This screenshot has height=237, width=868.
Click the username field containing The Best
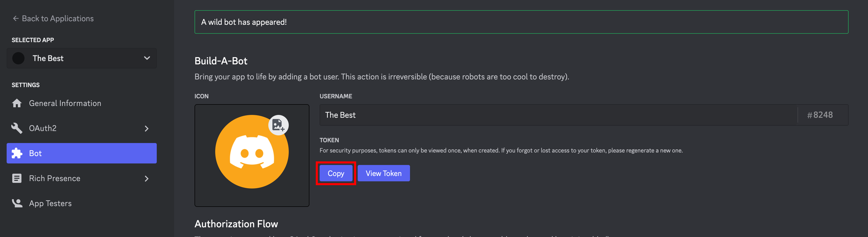pos(558,115)
